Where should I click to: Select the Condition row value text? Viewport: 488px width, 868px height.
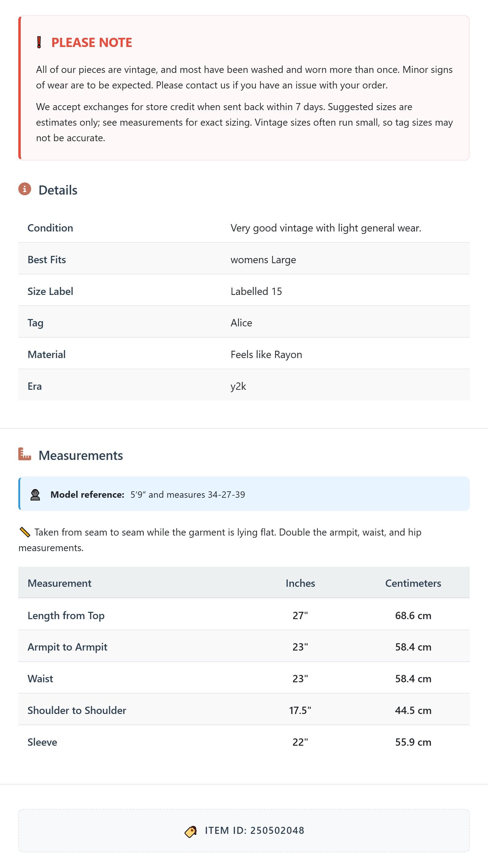pos(326,228)
